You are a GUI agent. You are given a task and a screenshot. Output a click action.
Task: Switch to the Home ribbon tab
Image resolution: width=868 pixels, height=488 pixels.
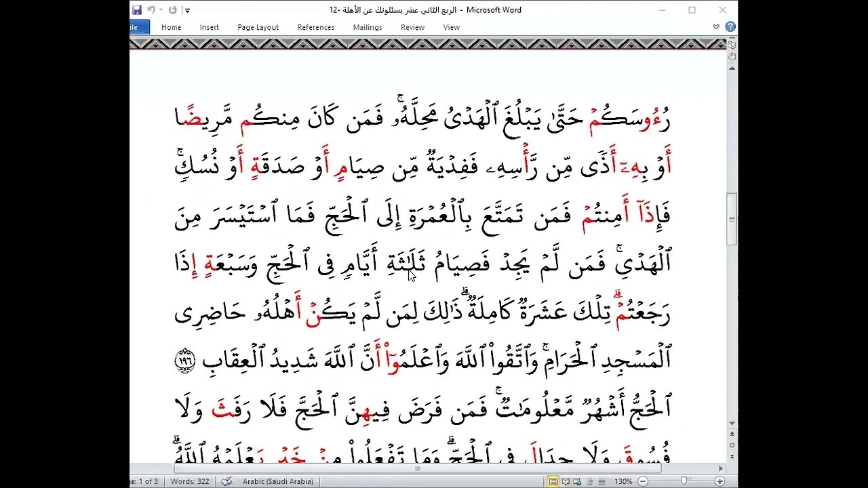click(171, 27)
